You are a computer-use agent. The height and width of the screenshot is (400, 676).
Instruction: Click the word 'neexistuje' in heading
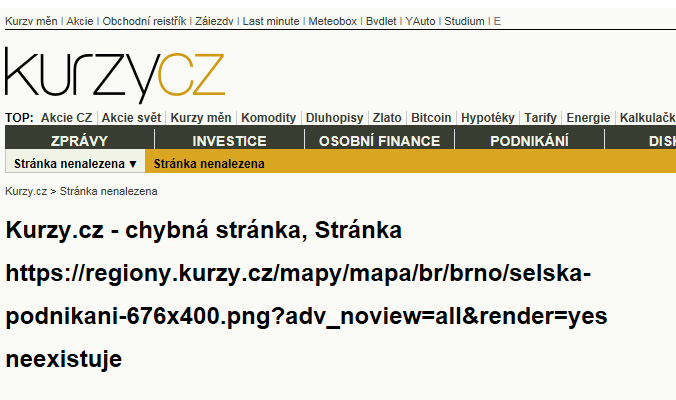tap(64, 359)
